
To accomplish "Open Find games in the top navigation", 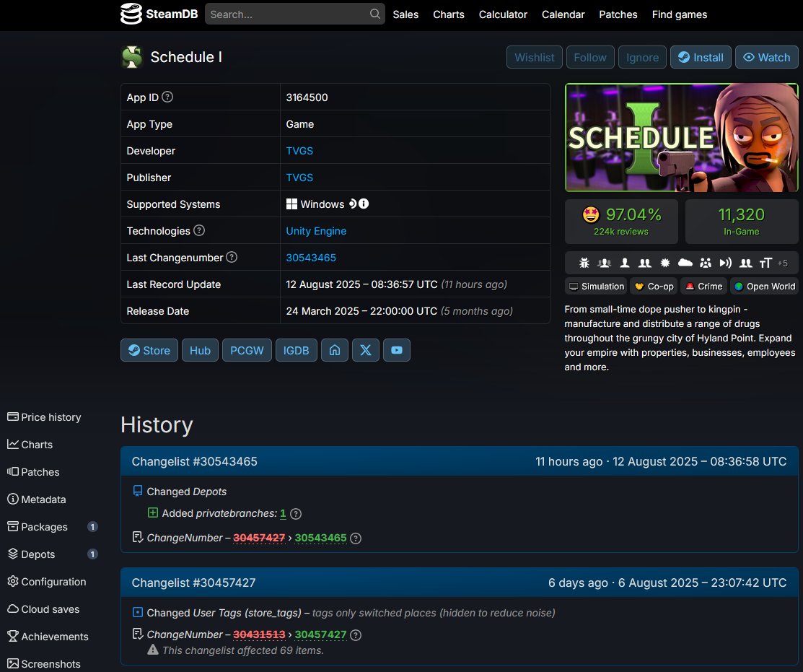I will pyautogui.click(x=680, y=14).
